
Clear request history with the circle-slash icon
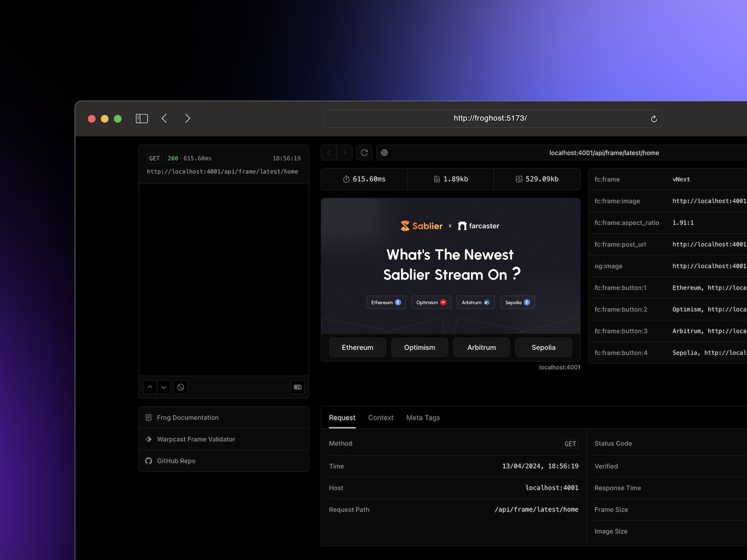tap(181, 387)
